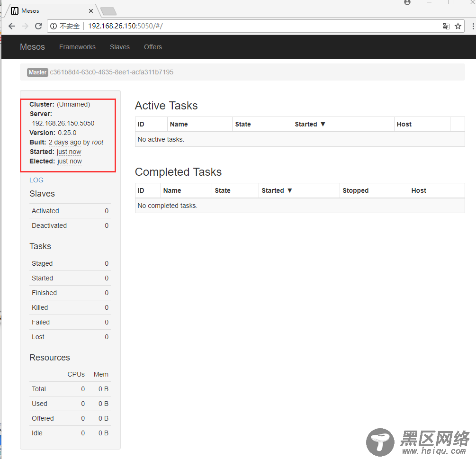Sort Completed Tasks by Stopped column
Image resolution: width=476 pixels, height=459 pixels.
pos(374,190)
